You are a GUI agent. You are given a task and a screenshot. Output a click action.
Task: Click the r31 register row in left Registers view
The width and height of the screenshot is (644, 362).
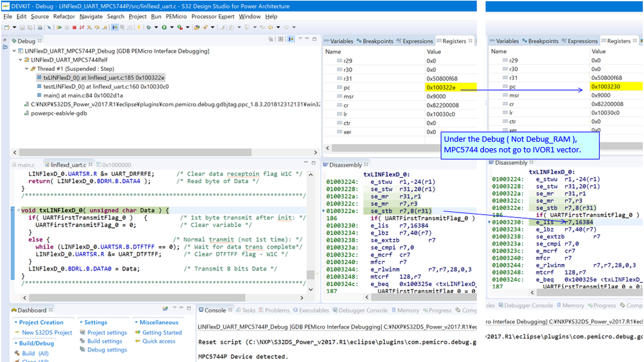400,79
